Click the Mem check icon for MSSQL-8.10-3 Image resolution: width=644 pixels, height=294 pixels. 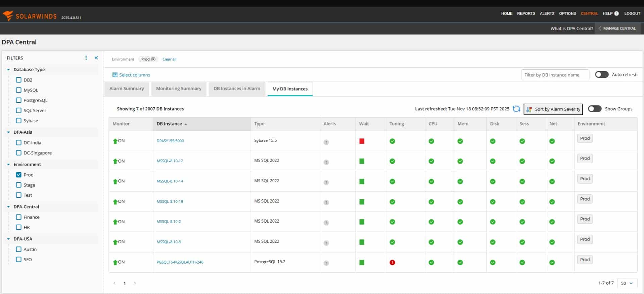coord(460,242)
